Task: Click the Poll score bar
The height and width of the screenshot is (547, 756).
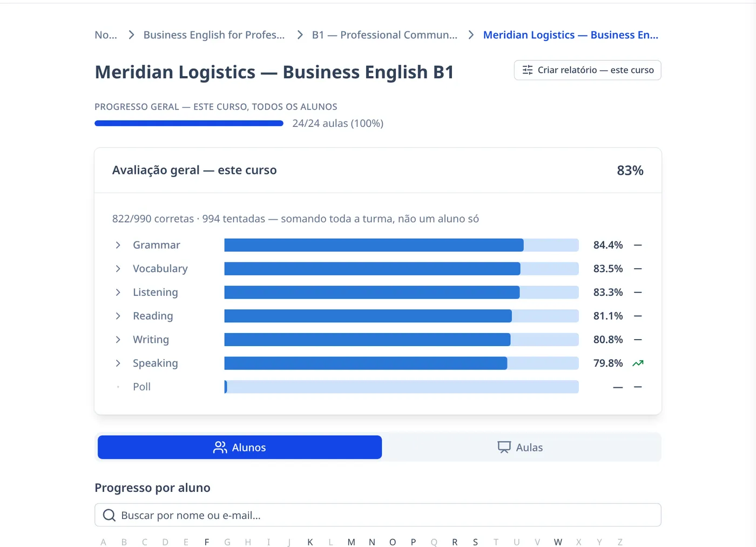Action: (401, 387)
